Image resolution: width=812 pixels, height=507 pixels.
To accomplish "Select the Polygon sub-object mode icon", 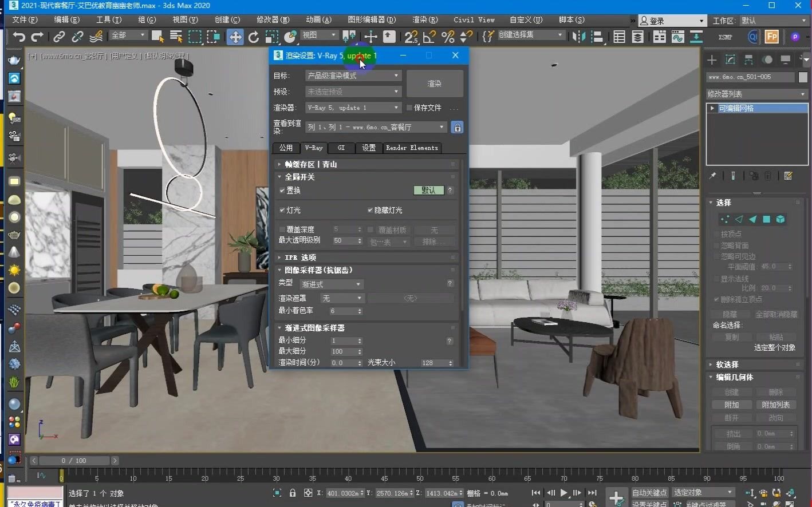I will click(766, 219).
